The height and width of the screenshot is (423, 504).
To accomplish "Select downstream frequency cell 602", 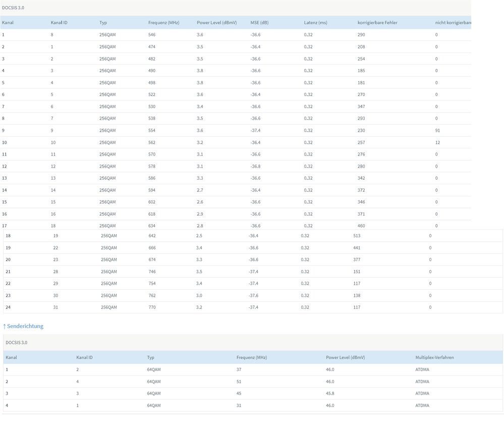I will (x=152, y=202).
